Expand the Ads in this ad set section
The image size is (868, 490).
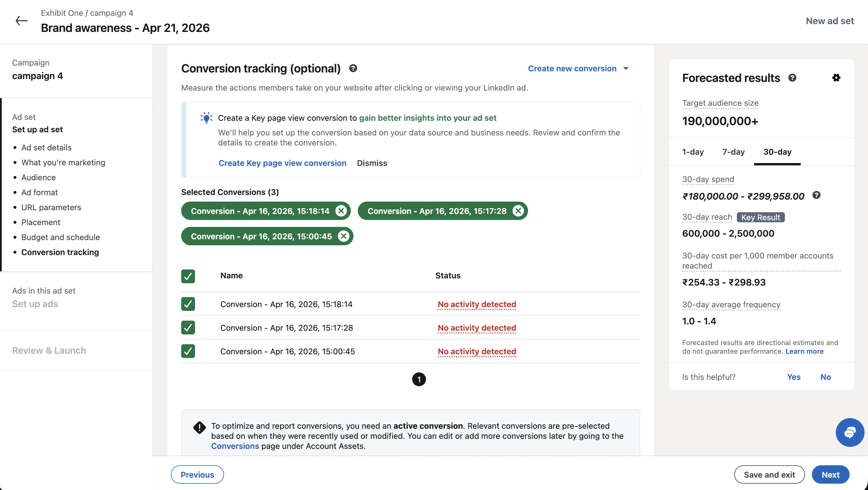pyautogui.click(x=35, y=304)
